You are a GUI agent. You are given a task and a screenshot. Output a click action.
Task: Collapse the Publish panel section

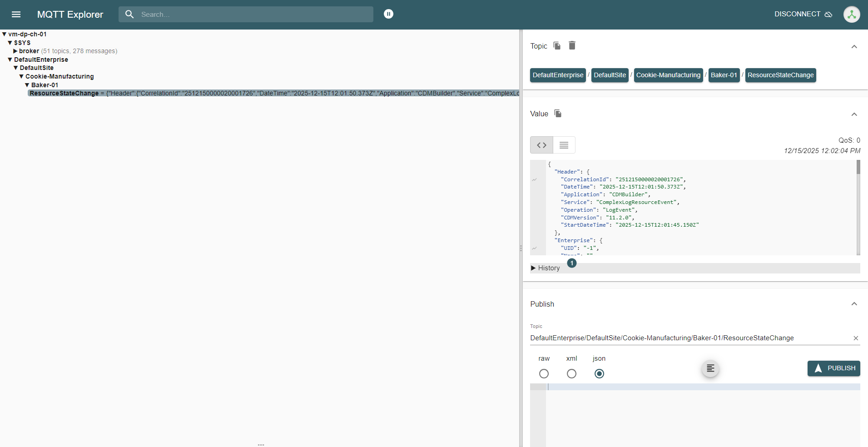click(854, 304)
